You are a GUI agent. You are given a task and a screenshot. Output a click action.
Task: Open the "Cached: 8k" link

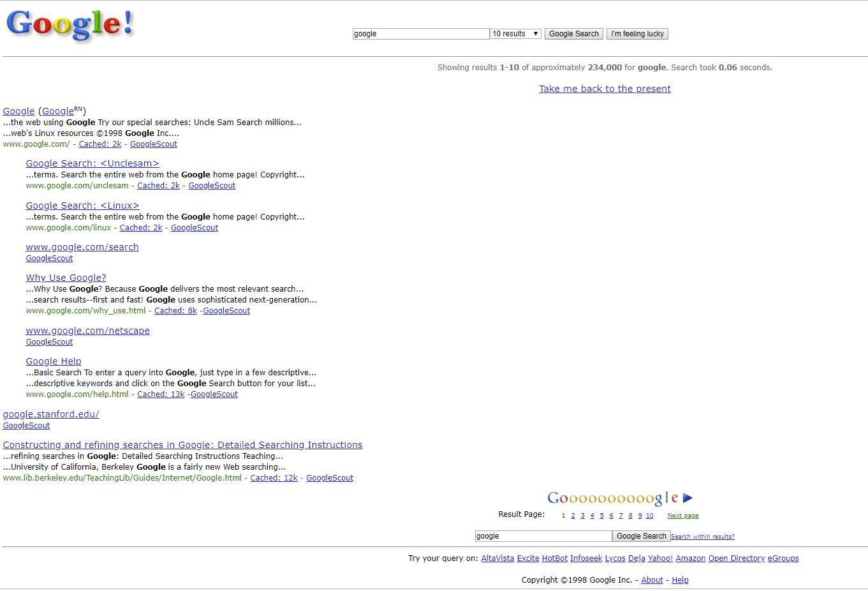point(175,311)
